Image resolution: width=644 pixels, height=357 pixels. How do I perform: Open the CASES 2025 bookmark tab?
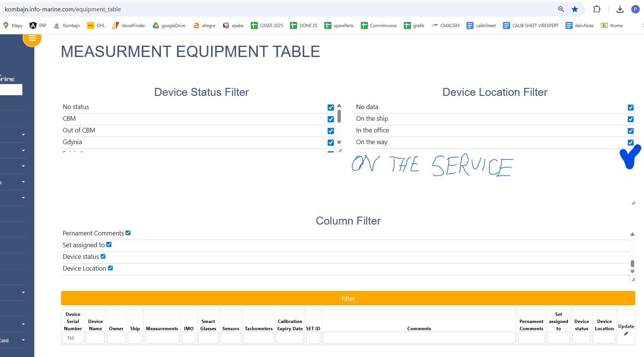[267, 26]
